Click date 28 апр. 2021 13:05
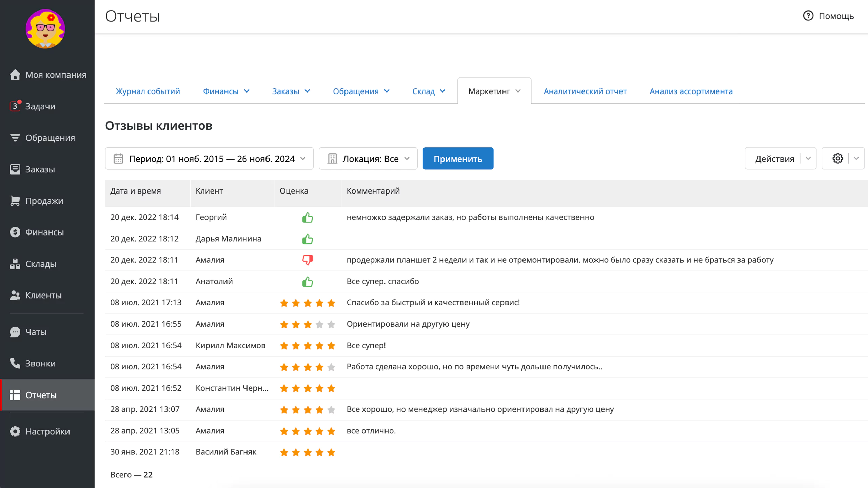 point(145,431)
